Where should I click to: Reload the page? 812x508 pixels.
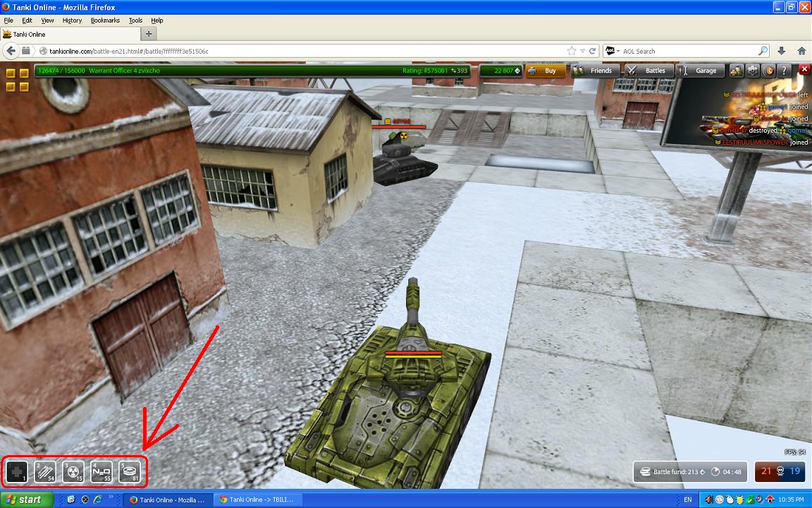point(592,51)
